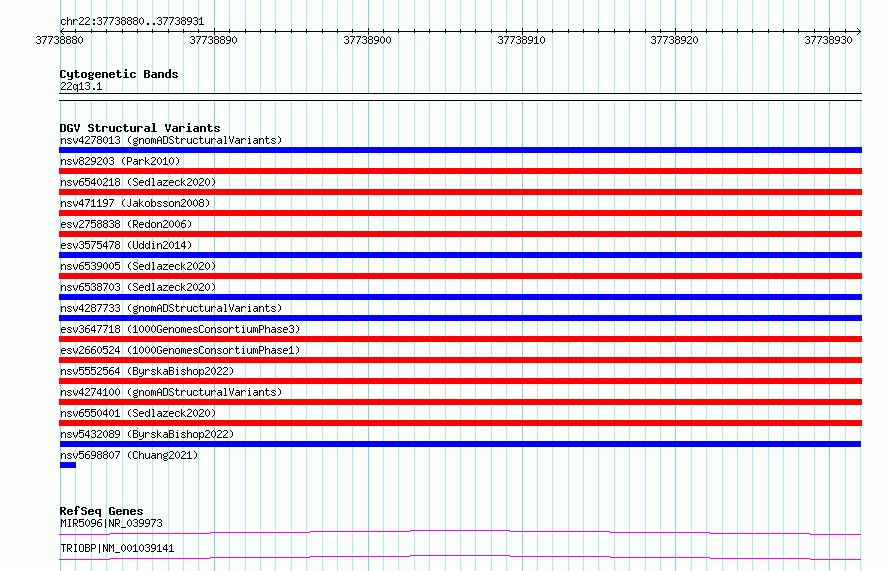890x571 pixels.
Task: Click the red bar for nsv6539005
Action: pyautogui.click(x=460, y=276)
